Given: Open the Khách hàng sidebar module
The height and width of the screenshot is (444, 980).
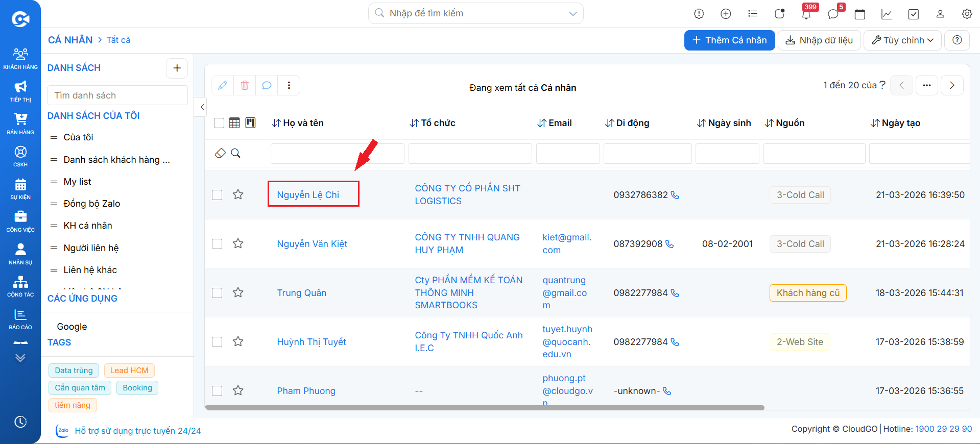Looking at the screenshot, I should point(20,58).
